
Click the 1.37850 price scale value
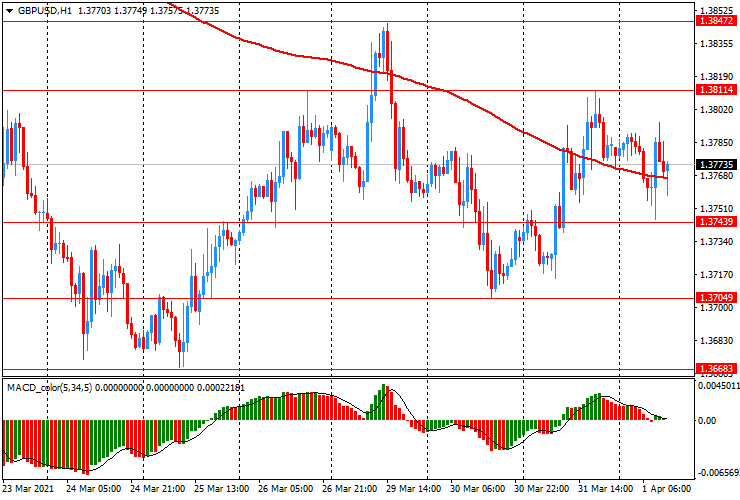717,143
